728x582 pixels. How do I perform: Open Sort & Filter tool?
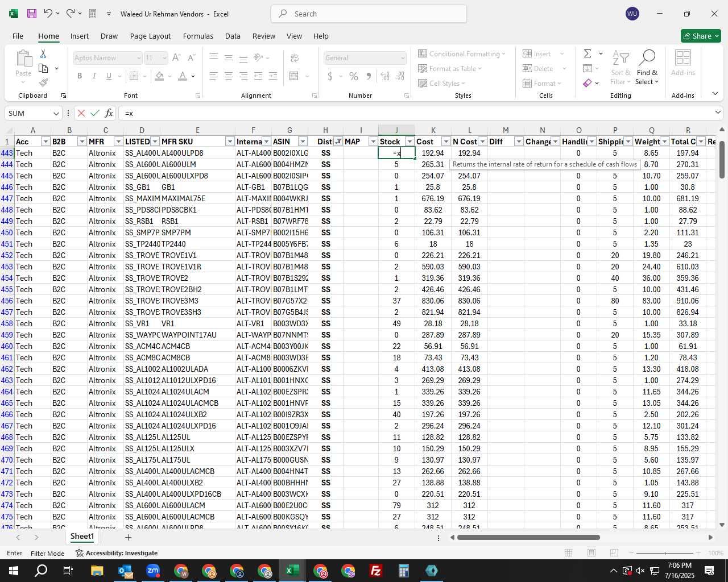(x=621, y=68)
